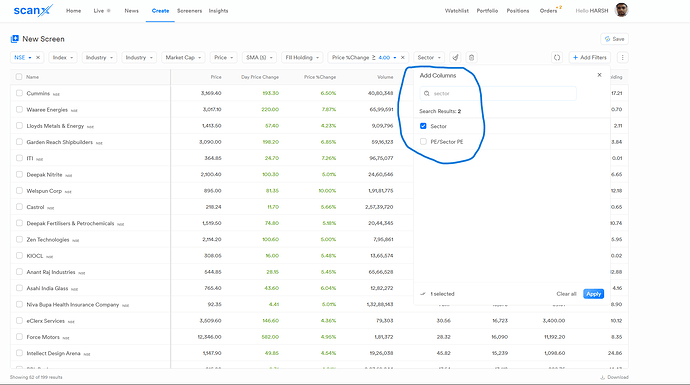Screen dimensions: 690x385
Task: Click the Apply button
Action: click(593, 294)
